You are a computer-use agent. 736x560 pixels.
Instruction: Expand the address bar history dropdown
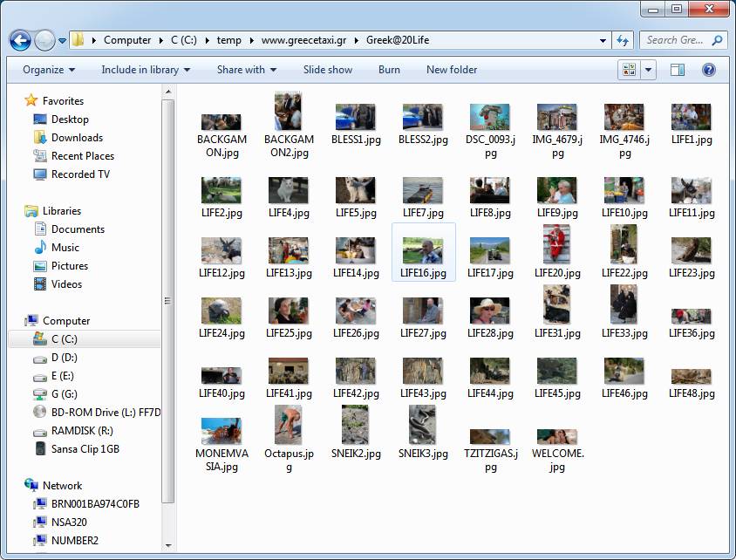point(603,40)
